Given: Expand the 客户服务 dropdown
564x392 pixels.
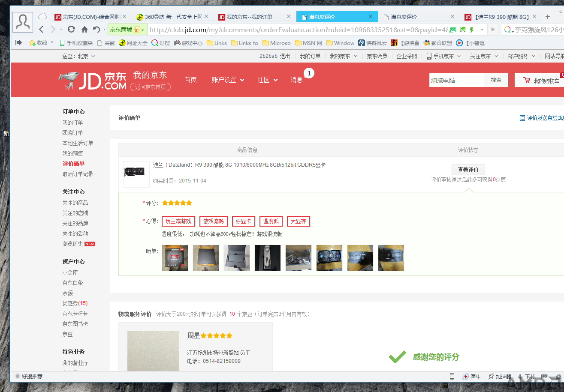Looking at the screenshot, I should coord(522,56).
